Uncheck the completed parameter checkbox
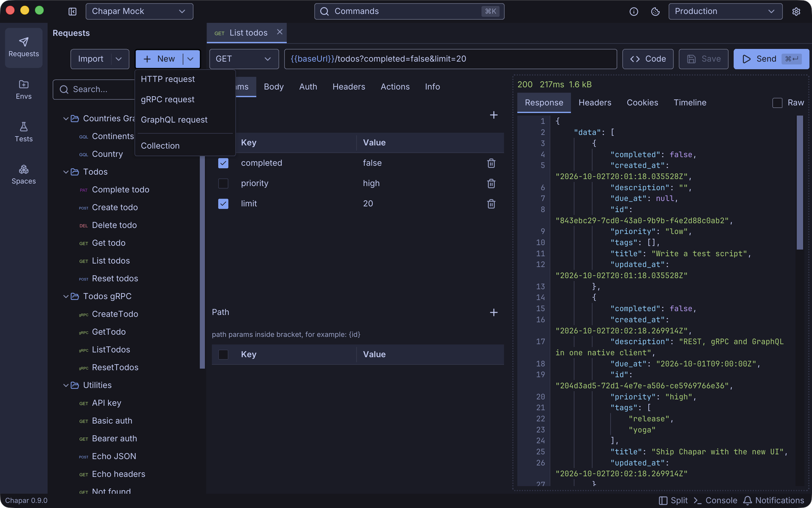This screenshot has width=812, height=508. pyautogui.click(x=223, y=163)
